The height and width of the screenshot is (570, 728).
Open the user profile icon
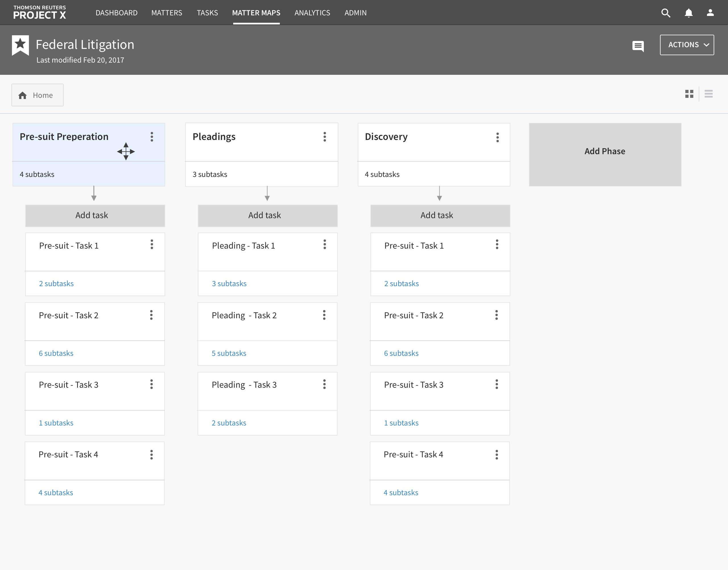(x=710, y=13)
